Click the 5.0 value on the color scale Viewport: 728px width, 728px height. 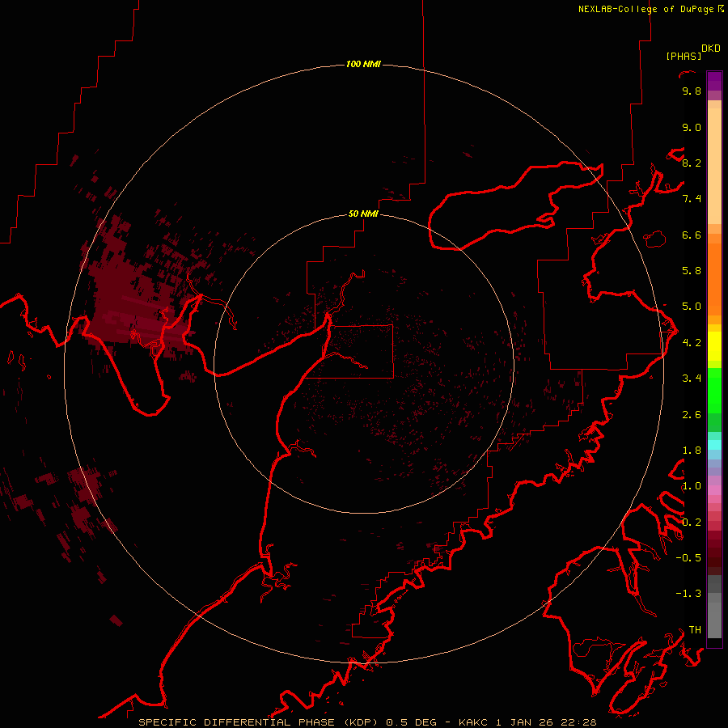[692, 307]
